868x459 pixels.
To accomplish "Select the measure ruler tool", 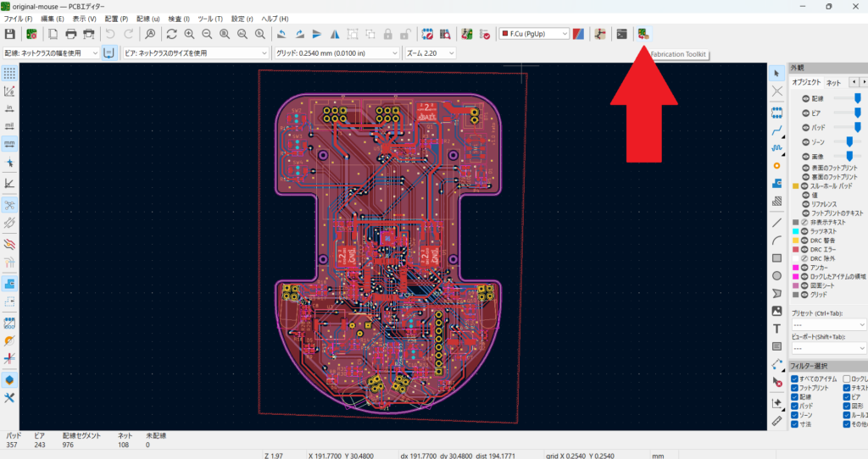I will 776,421.
